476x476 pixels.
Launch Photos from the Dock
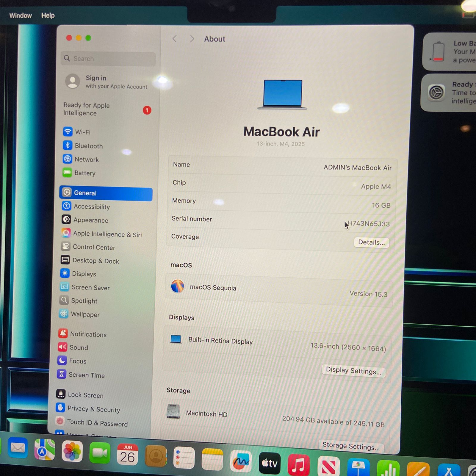pyautogui.click(x=72, y=451)
